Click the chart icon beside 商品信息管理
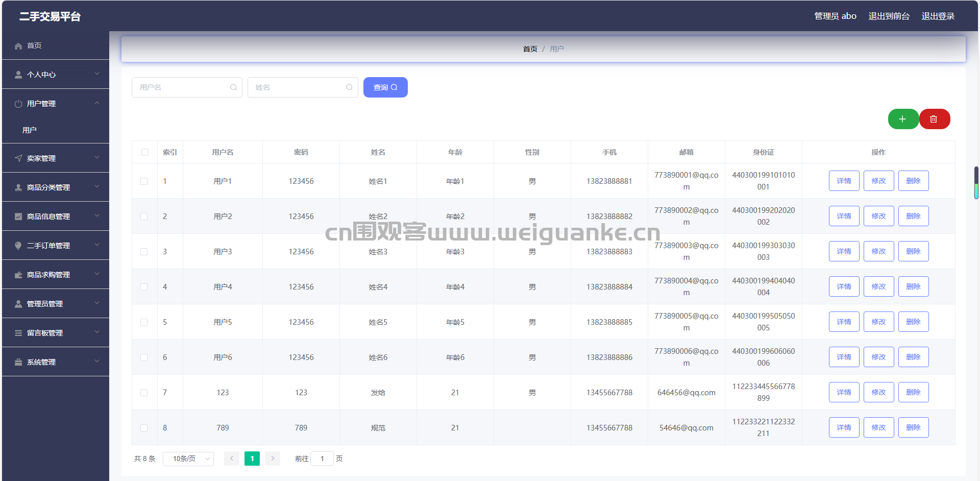980x481 pixels. pos(18,217)
